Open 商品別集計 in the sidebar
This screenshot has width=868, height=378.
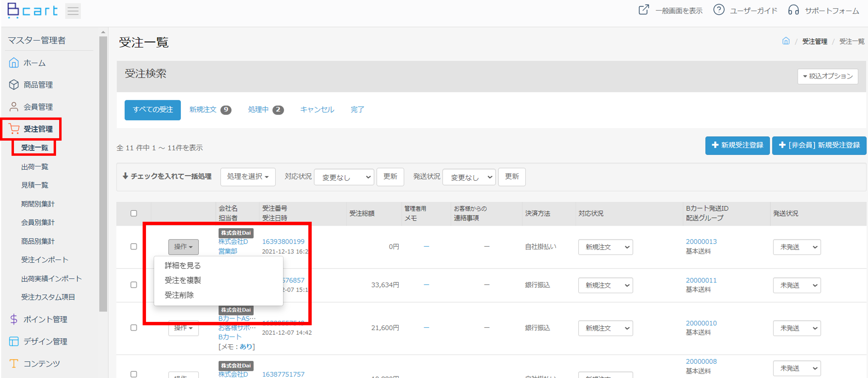pyautogui.click(x=38, y=241)
